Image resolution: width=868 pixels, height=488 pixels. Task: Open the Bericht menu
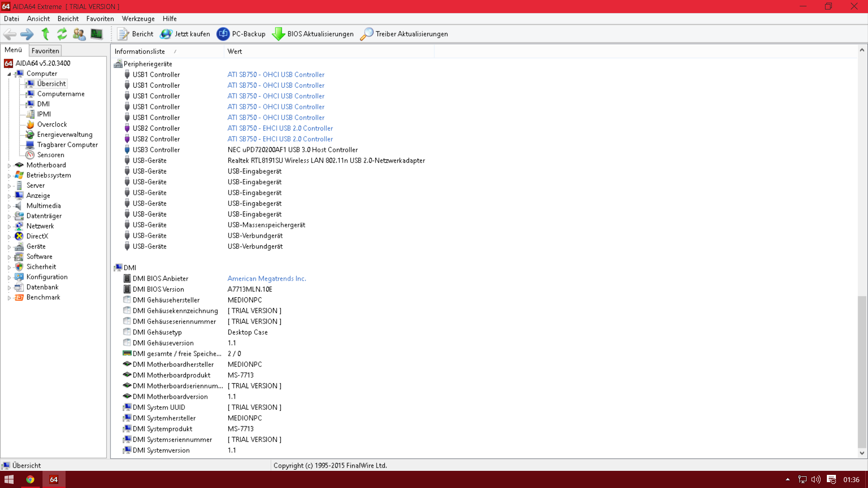point(68,19)
